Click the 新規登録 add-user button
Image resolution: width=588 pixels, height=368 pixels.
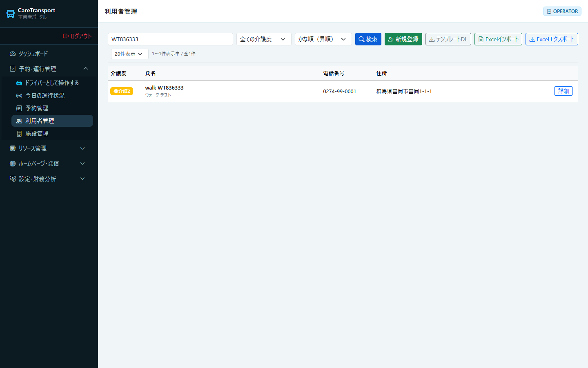(403, 39)
